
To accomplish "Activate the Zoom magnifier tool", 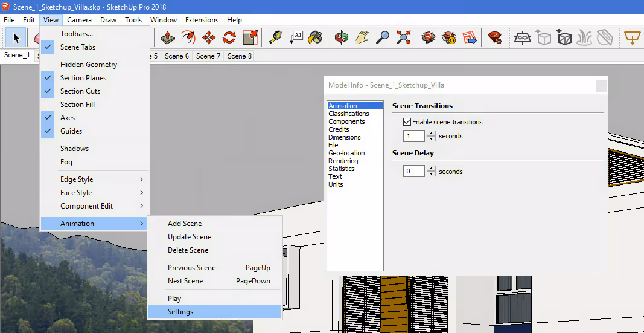I will click(x=383, y=38).
